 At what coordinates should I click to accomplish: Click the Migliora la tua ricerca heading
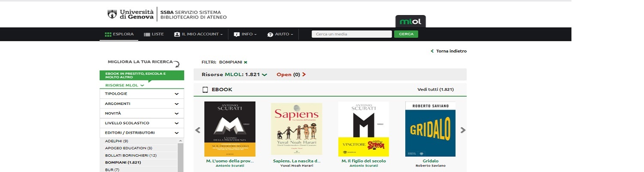tap(140, 62)
